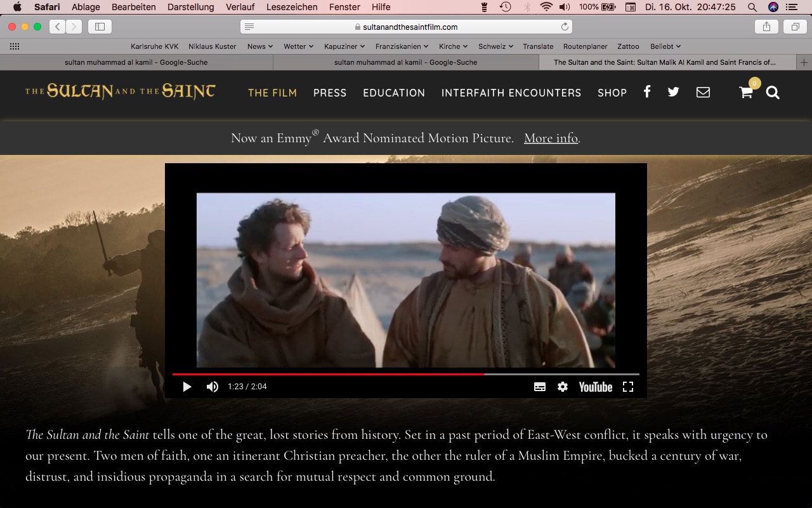Expand the Schweiz bookmarks folder
The height and width of the screenshot is (508, 812).
click(496, 46)
